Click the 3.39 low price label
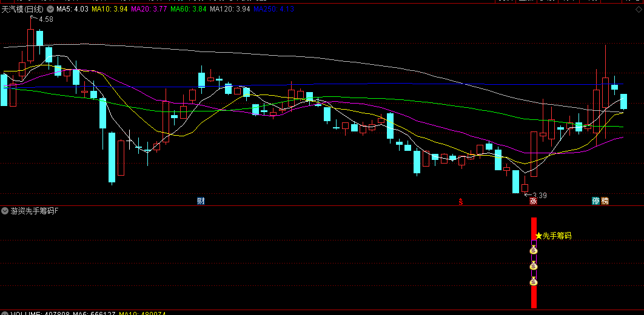Viewport: 644px width, 315px height. [x=540, y=196]
